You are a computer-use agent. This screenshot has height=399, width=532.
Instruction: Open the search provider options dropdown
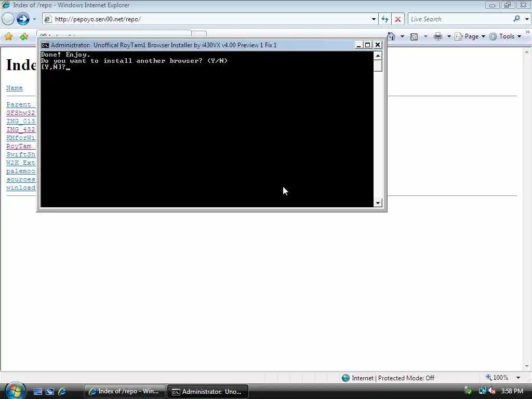click(527, 19)
